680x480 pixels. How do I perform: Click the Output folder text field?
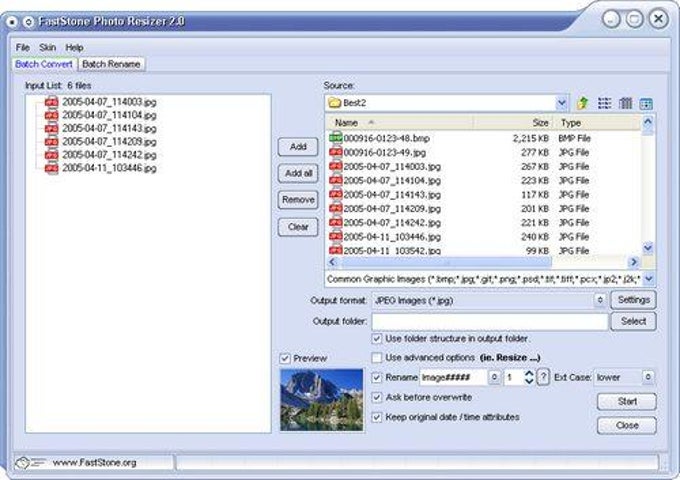click(x=489, y=322)
